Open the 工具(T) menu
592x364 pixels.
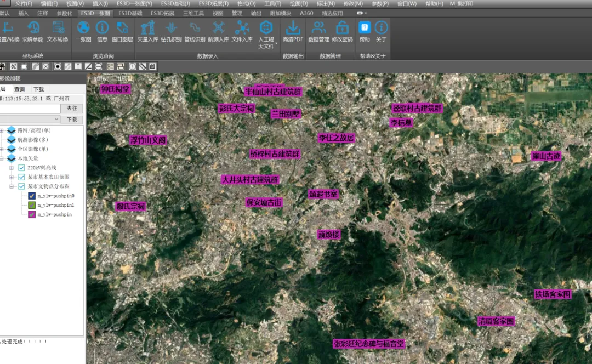pyautogui.click(x=272, y=4)
